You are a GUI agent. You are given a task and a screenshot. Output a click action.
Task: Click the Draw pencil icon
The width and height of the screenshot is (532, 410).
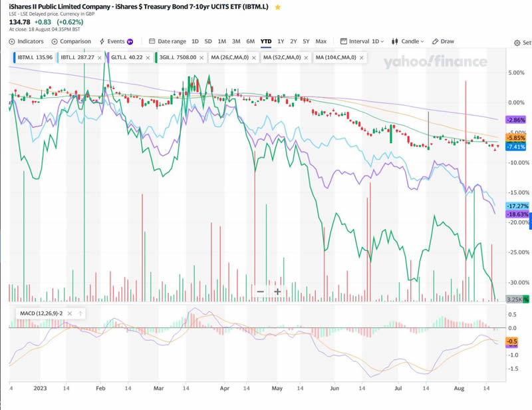435,41
